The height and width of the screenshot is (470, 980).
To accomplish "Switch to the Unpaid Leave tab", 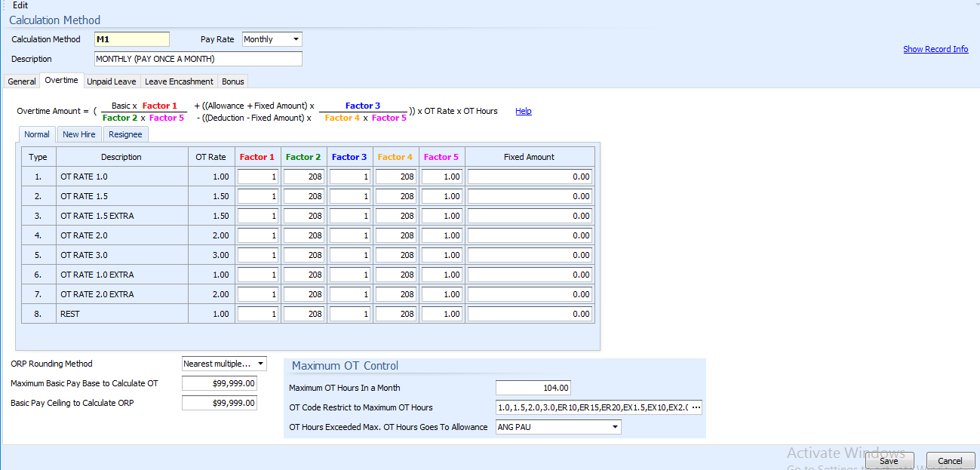I will pyautogui.click(x=111, y=81).
